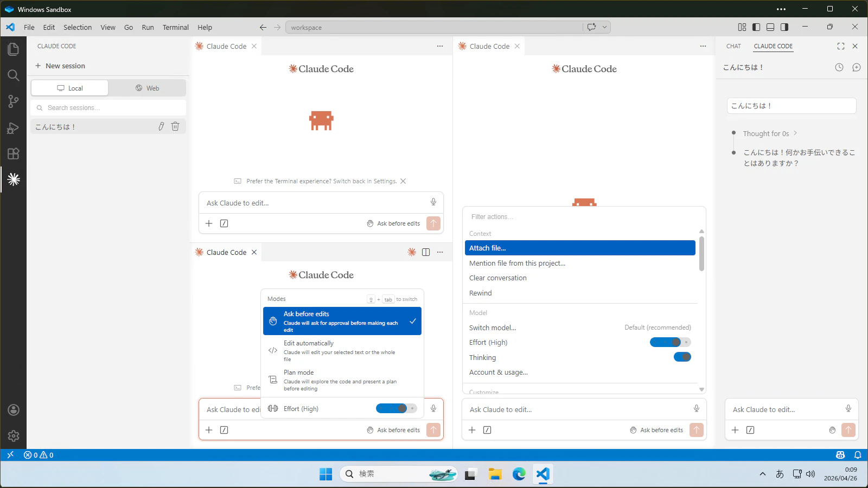Maximize the right side panel
This screenshot has height=488, width=868.
tap(841, 46)
